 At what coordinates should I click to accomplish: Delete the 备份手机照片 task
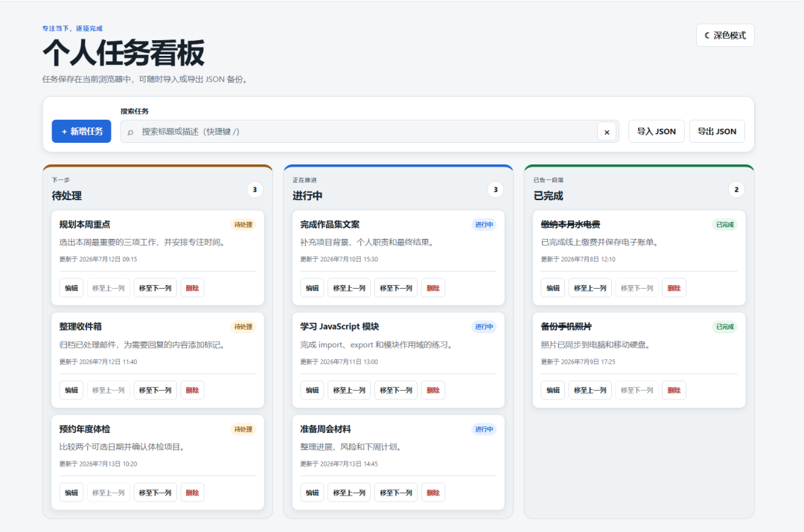674,390
